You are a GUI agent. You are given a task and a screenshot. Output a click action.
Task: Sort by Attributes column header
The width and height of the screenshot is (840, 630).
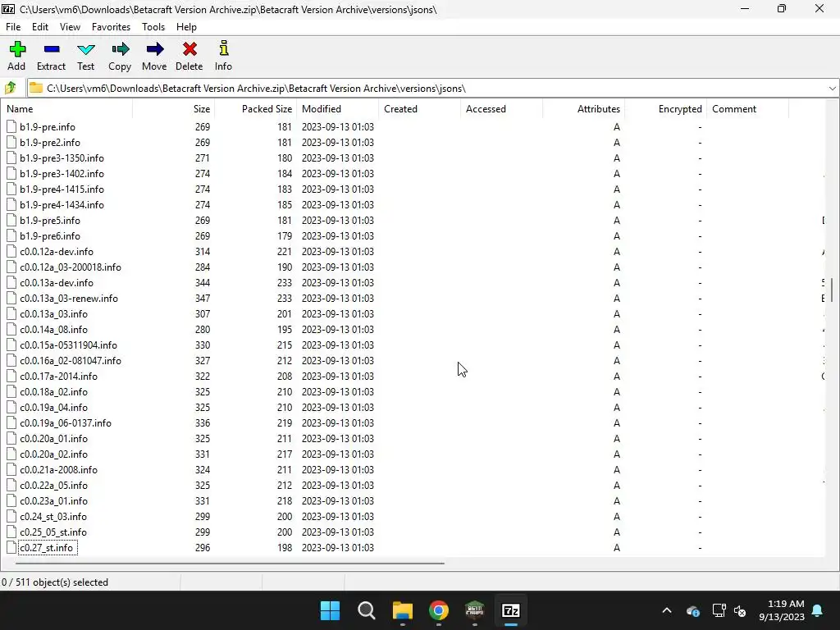(584, 109)
